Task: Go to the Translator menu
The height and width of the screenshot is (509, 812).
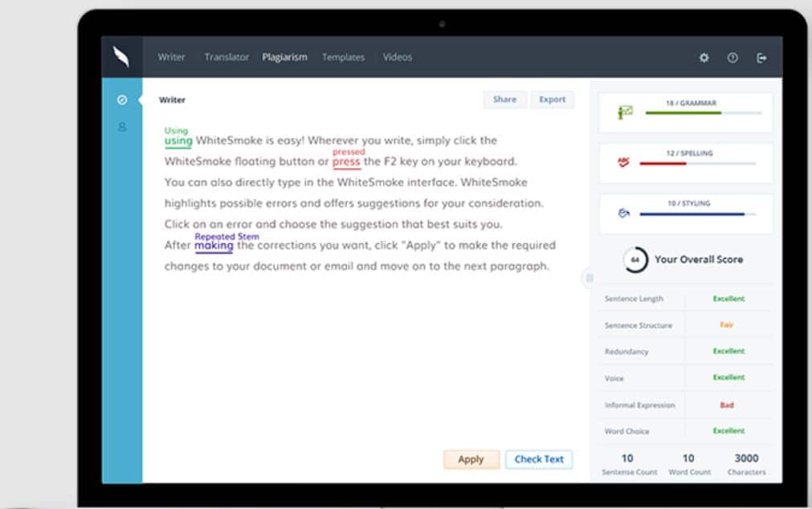Action: (226, 57)
